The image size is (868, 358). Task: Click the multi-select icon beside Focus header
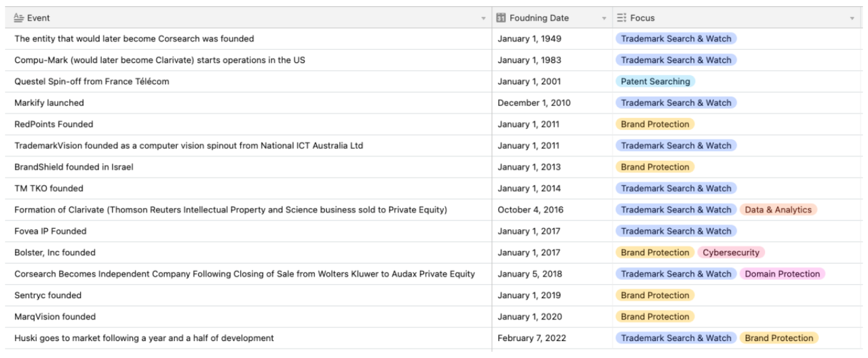pos(621,18)
